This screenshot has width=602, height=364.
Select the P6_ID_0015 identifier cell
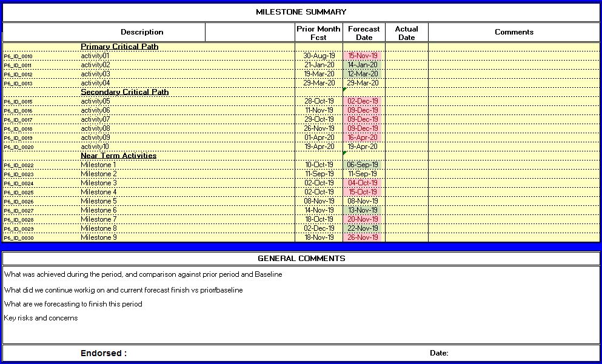[19, 101]
